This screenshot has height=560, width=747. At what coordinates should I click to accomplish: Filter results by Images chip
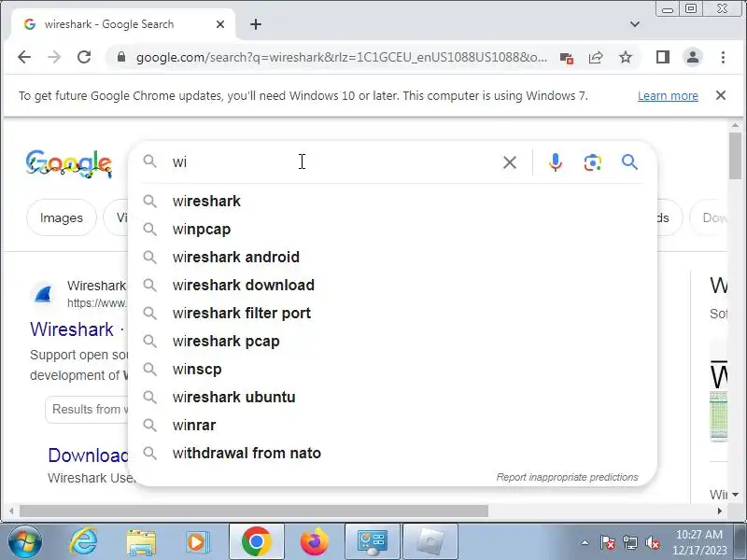pos(62,217)
